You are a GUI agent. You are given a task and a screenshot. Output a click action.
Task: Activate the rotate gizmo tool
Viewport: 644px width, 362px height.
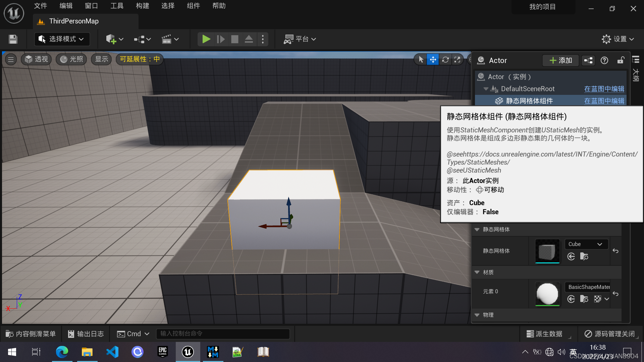445,60
